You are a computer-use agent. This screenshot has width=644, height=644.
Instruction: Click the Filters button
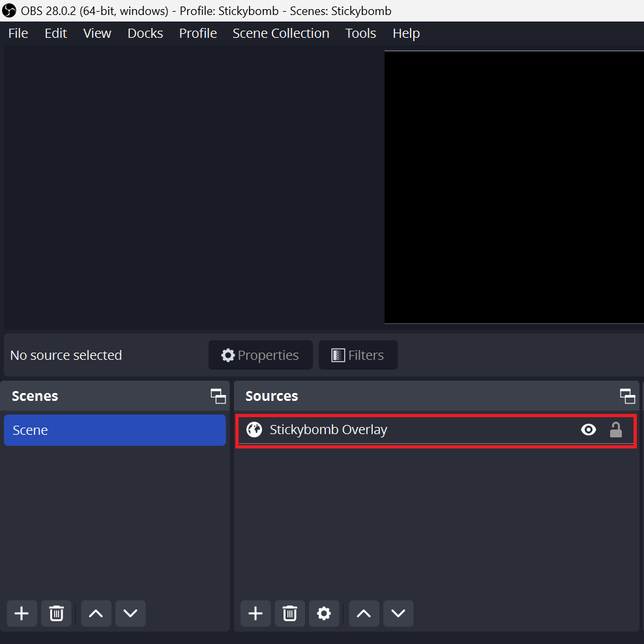tap(358, 355)
